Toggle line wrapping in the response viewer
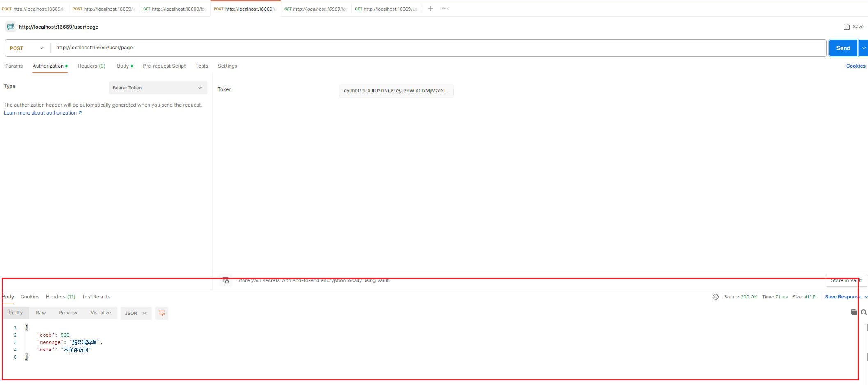The width and height of the screenshot is (868, 385). point(161,313)
